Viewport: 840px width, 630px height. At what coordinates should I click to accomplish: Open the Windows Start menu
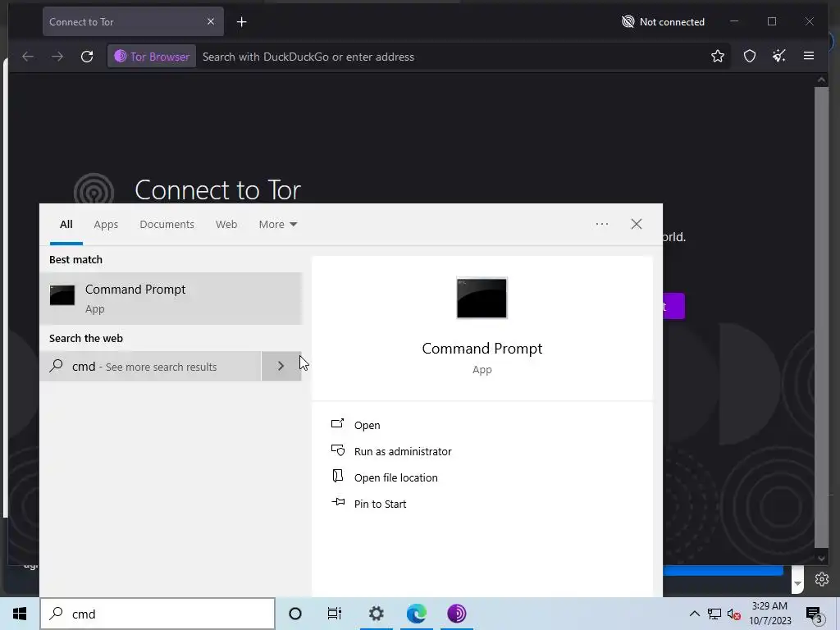click(x=20, y=614)
